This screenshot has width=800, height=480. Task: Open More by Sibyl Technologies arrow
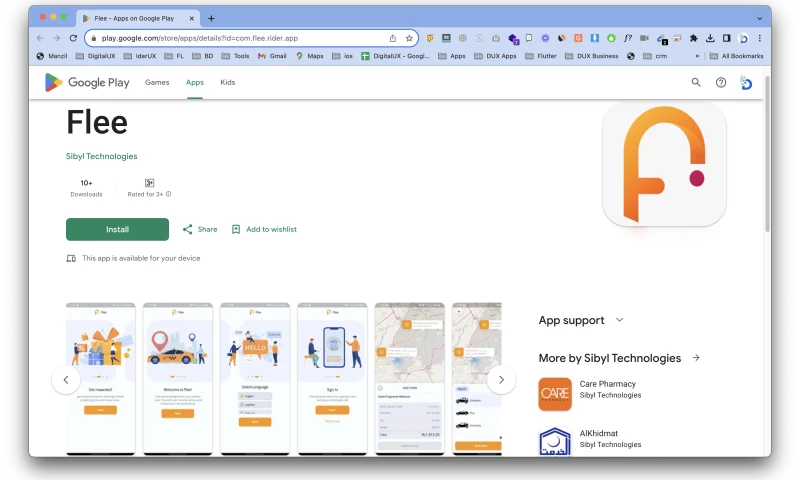coord(696,358)
